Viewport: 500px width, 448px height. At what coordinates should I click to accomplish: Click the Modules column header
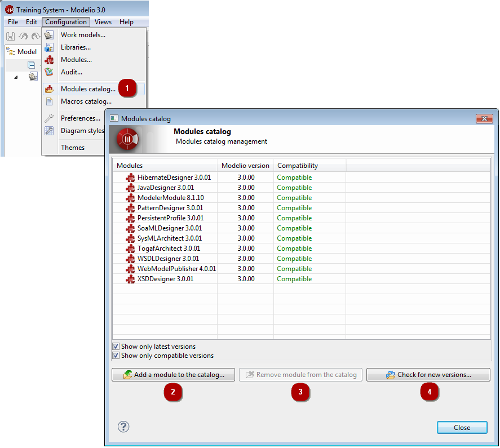pyautogui.click(x=165, y=166)
